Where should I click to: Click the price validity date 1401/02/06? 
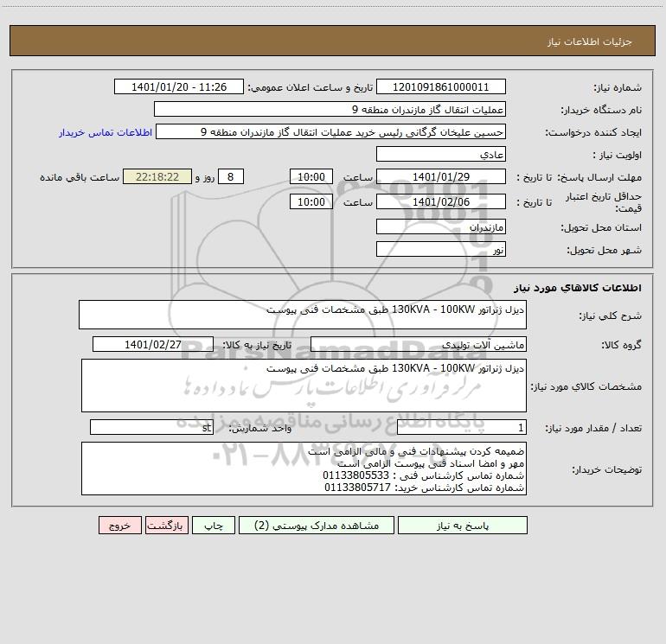click(x=441, y=201)
